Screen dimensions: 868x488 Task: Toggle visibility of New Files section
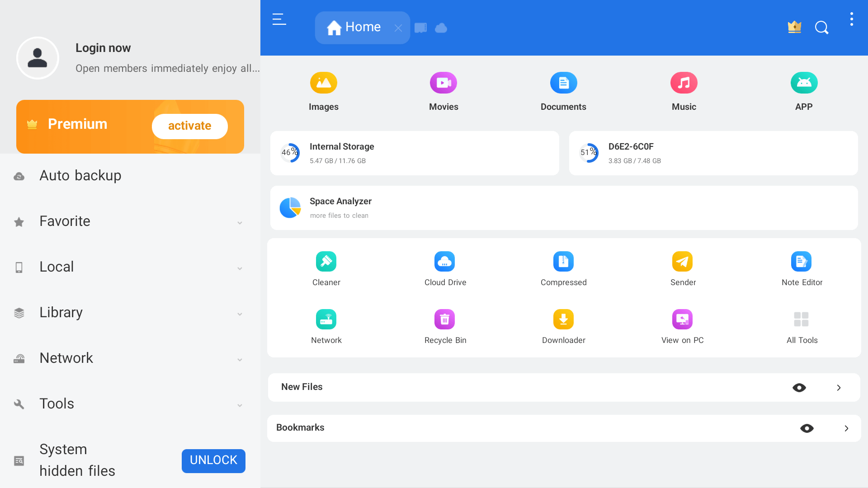pyautogui.click(x=800, y=387)
